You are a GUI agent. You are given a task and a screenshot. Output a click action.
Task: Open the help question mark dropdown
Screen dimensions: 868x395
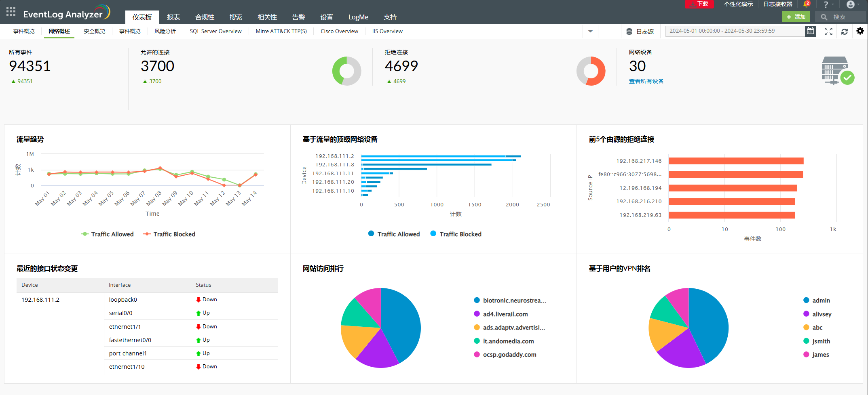(x=828, y=4)
